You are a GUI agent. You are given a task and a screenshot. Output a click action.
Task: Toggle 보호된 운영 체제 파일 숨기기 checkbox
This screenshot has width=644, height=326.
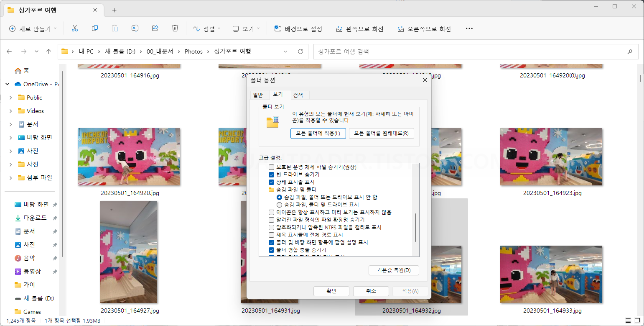(x=271, y=167)
